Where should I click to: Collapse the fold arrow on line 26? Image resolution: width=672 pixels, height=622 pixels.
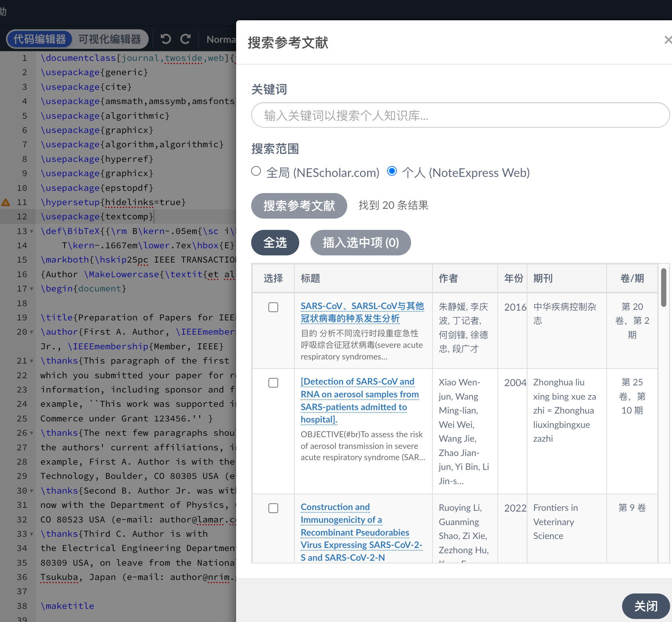pos(32,433)
